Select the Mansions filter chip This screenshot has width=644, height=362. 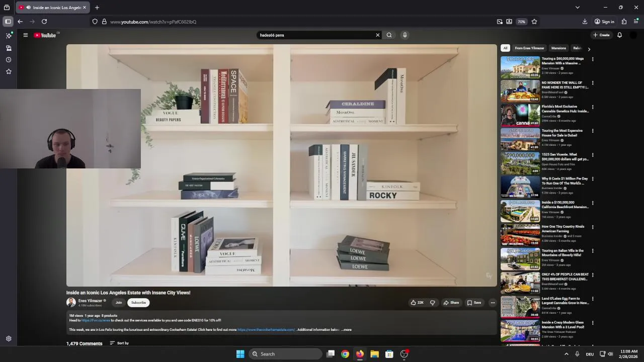click(x=558, y=48)
